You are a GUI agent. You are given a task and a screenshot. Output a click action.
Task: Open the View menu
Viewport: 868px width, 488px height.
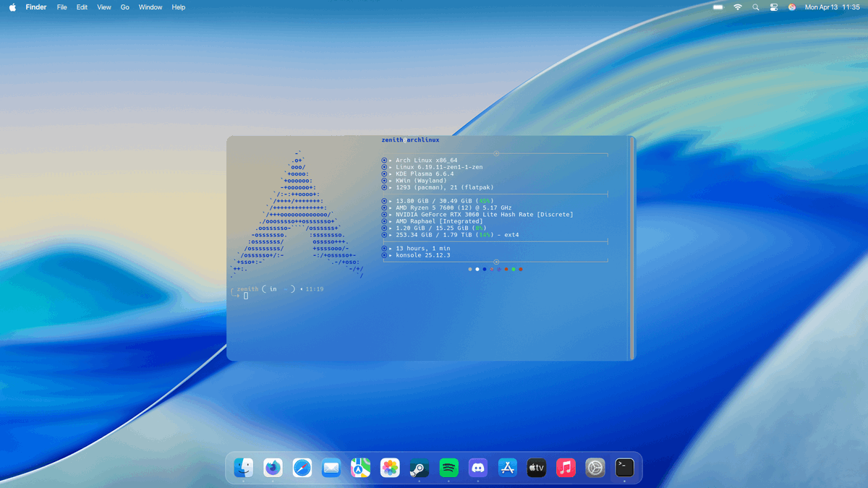(104, 7)
